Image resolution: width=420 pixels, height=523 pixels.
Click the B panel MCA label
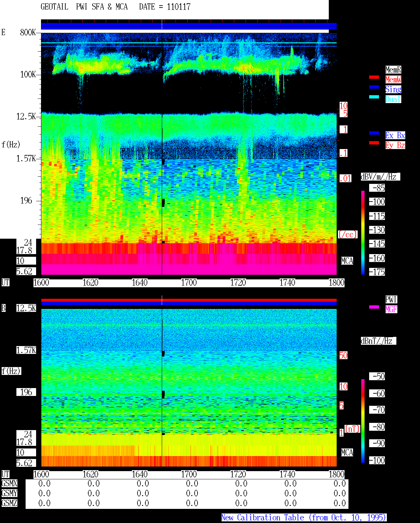pos(347,452)
